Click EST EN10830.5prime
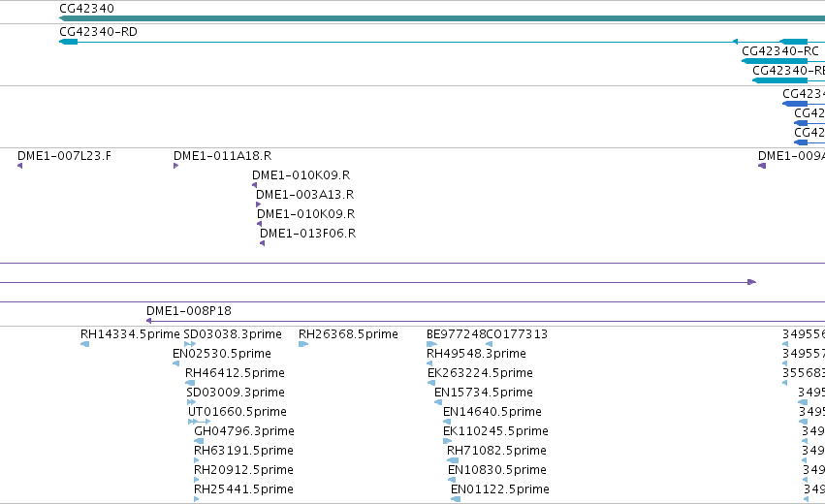Screen dimensions: 825x504 497,470
